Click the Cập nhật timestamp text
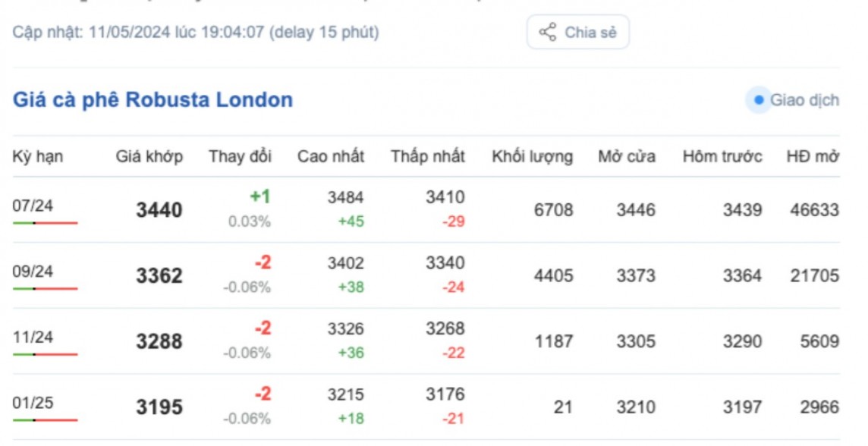Image resolution: width=868 pixels, height=446 pixels. click(x=196, y=33)
